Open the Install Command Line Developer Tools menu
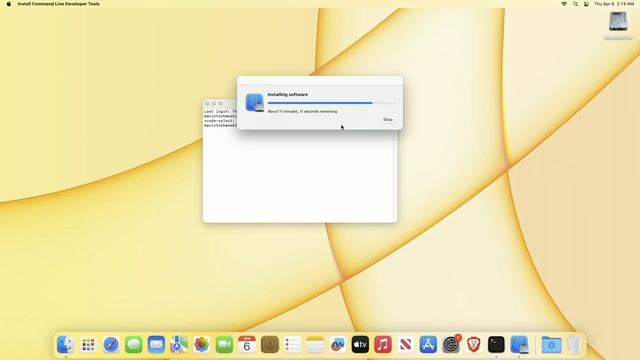The image size is (640, 360). tap(58, 4)
